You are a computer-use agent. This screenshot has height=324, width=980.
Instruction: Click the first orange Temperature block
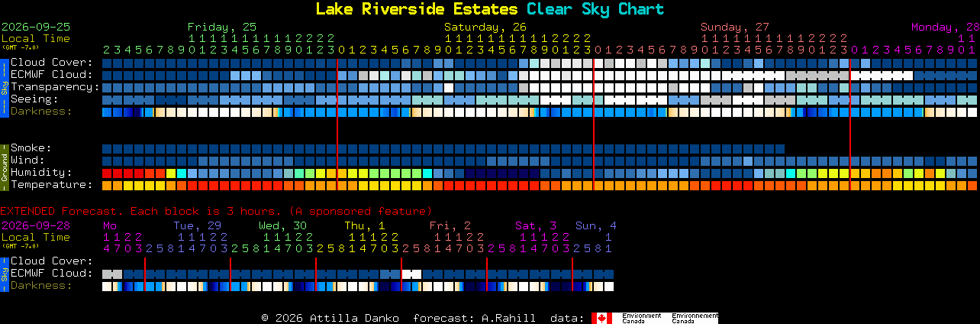coord(107,186)
